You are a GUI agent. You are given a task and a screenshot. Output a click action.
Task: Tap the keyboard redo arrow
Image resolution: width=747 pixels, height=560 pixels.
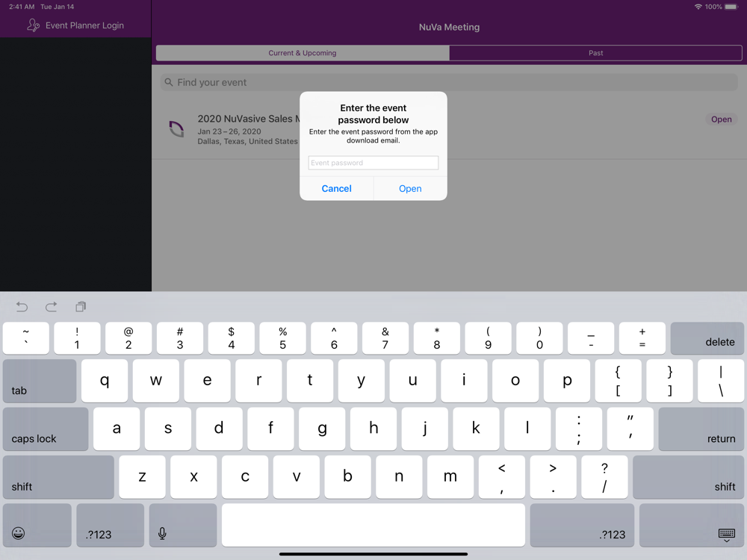(x=52, y=307)
